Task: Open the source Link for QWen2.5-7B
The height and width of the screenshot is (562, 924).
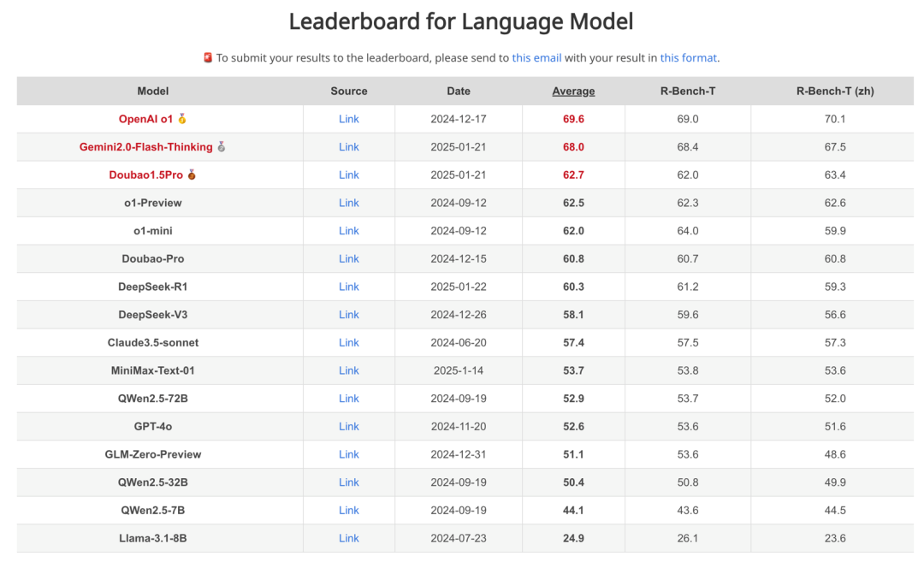Action: 349,511
